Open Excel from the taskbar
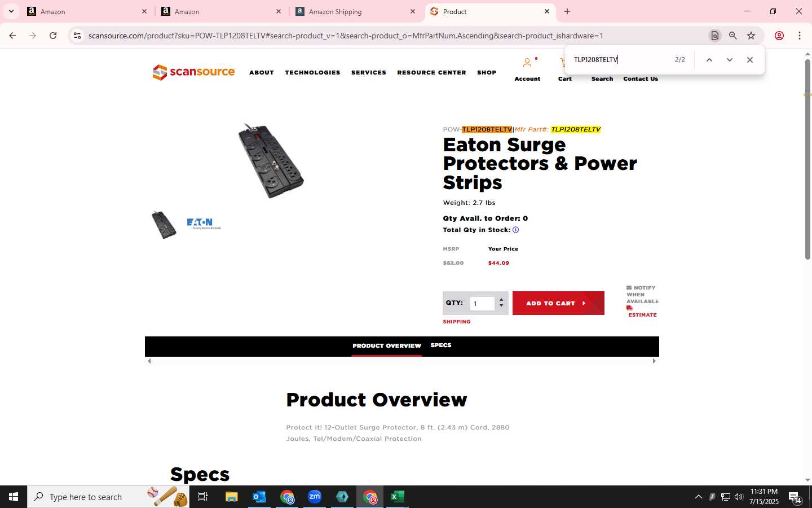This screenshot has width=812, height=508. pos(398,497)
